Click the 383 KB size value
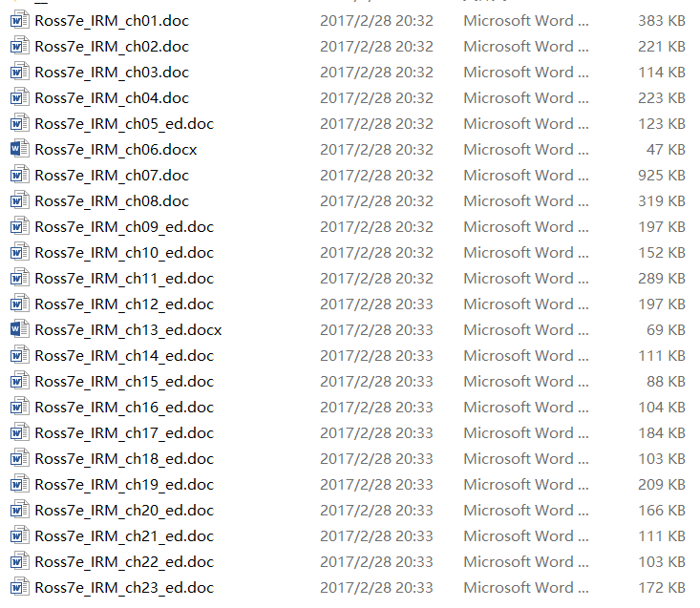Image resolution: width=700 pixels, height=608 pixels. click(662, 20)
